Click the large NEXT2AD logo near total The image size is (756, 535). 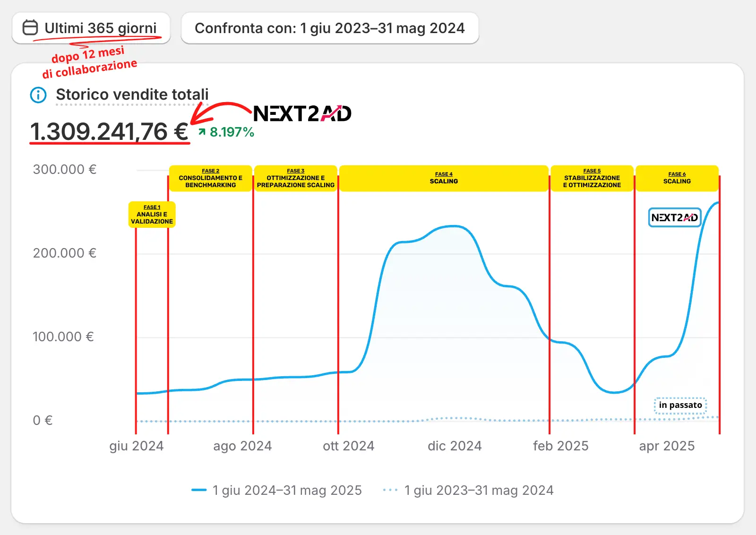pyautogui.click(x=302, y=113)
